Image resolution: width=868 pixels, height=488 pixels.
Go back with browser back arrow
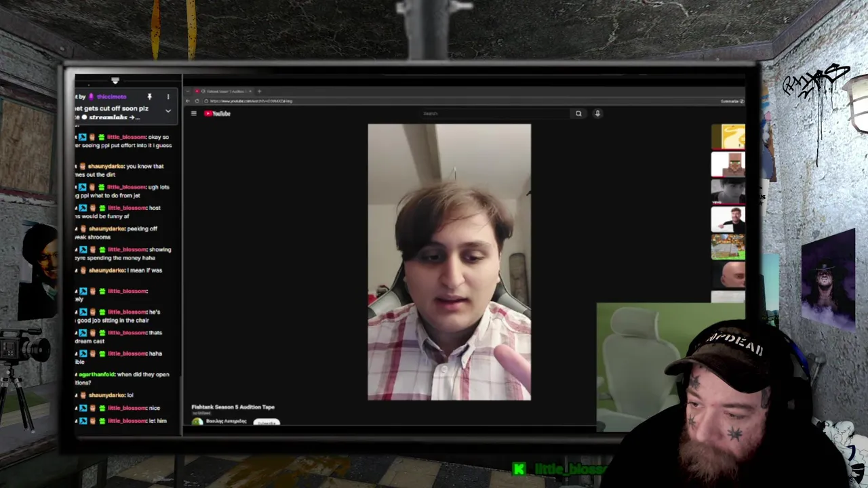coord(188,101)
